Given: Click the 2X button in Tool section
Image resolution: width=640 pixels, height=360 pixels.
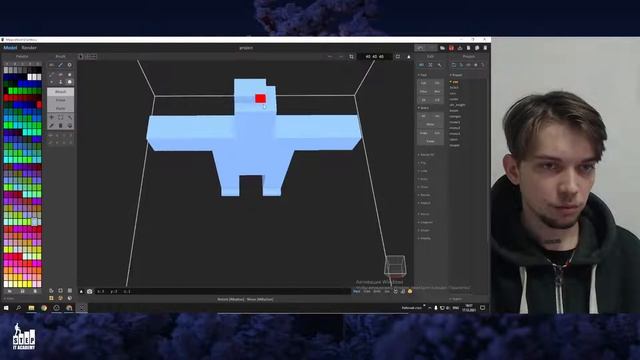Looking at the screenshot, I should [437, 100].
